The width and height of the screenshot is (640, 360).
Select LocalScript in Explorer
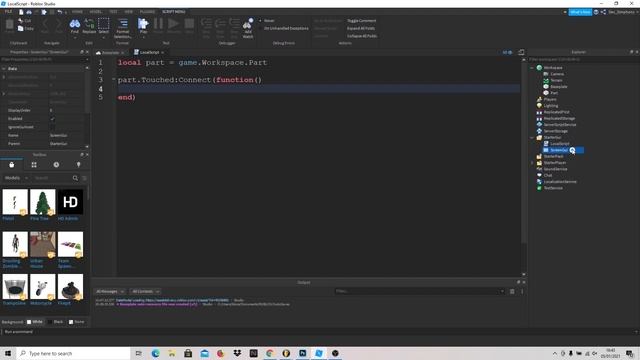tap(559, 144)
